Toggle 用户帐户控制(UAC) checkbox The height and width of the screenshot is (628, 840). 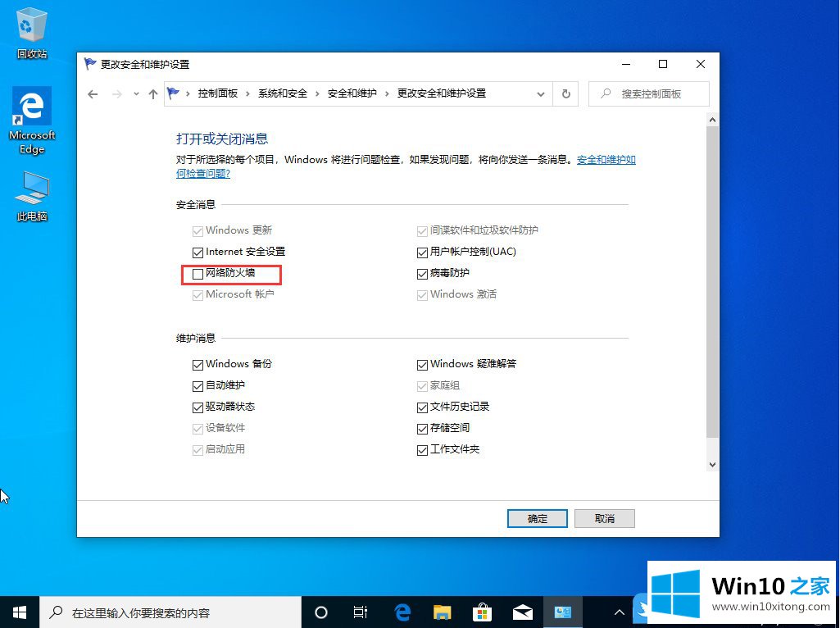pyautogui.click(x=422, y=253)
